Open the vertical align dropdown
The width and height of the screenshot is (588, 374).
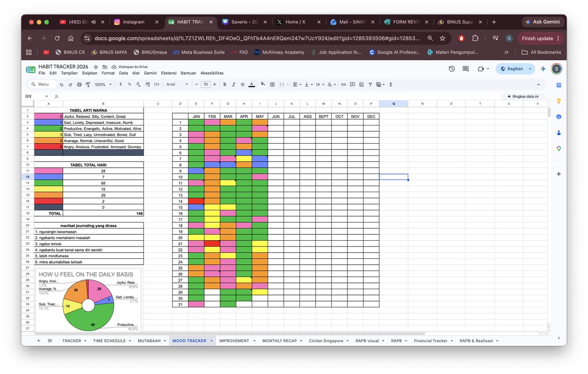point(309,84)
